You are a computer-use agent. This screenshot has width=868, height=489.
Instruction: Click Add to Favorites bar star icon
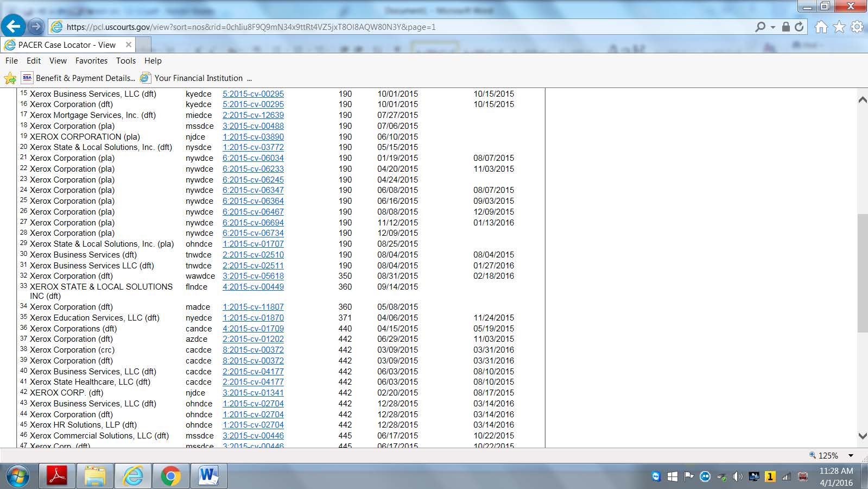[10, 78]
